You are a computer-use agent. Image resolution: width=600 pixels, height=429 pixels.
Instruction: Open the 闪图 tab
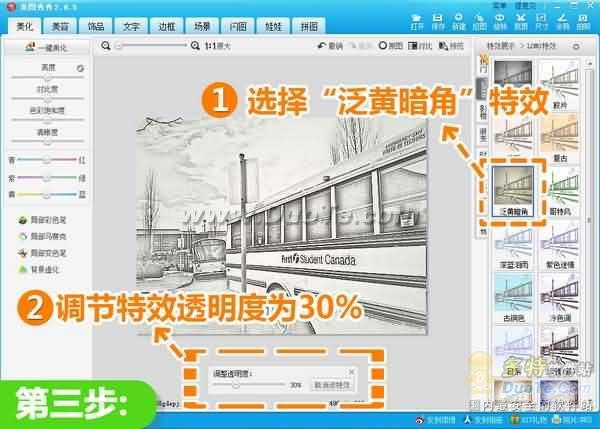tap(238, 26)
